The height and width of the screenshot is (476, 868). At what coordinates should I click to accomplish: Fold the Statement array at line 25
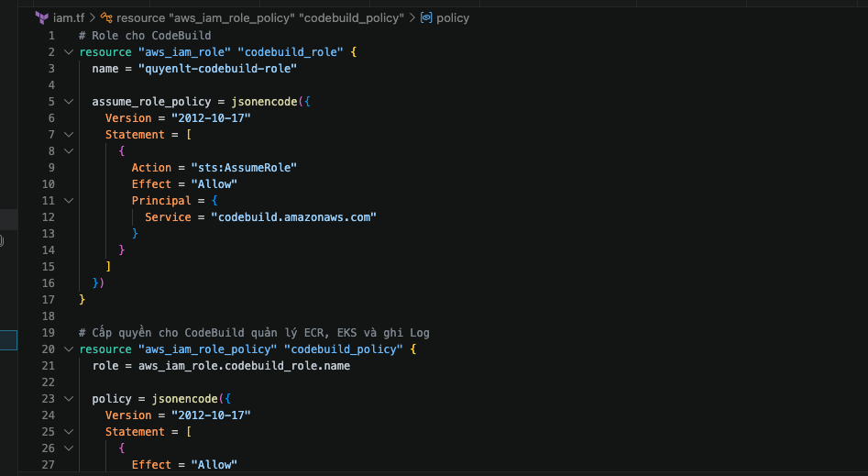tap(69, 432)
